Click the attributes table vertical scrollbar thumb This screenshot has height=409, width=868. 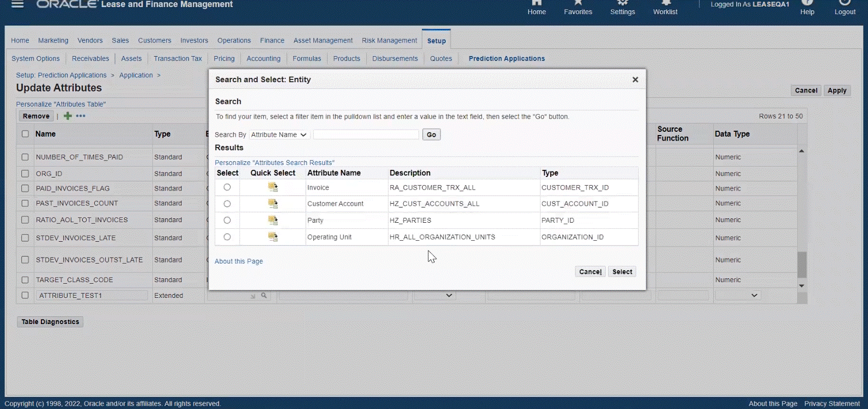802,265
